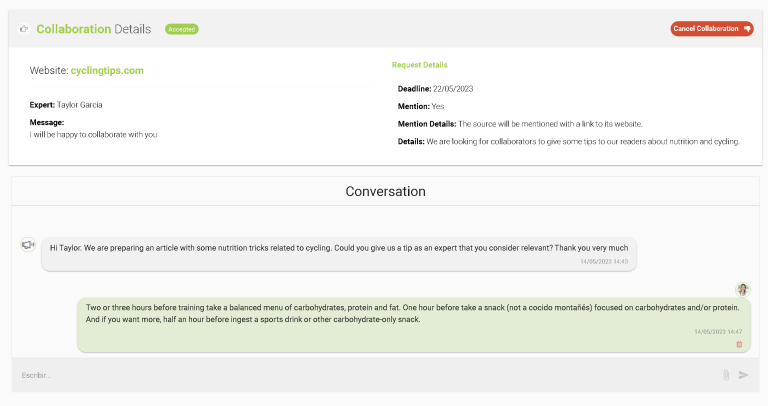Click the green Accepted status badge
The height and width of the screenshot is (406, 768).
tap(182, 29)
